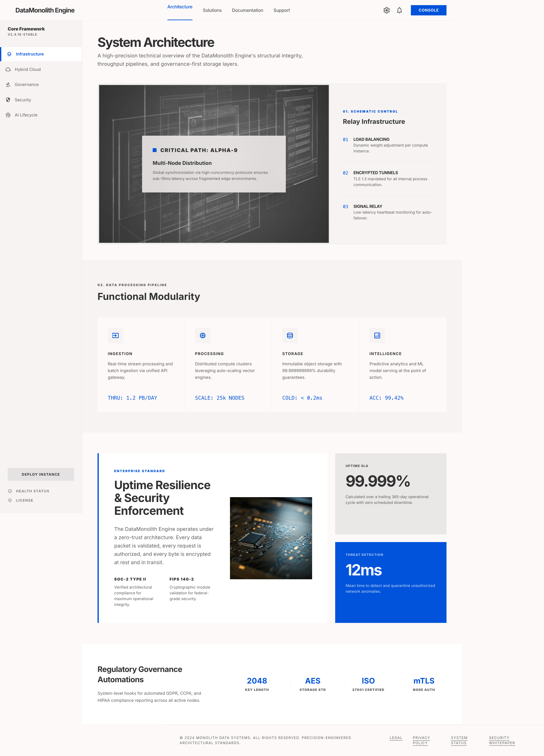544x756 pixels.
Task: Click the Health Status check icon
Action: coord(10,491)
